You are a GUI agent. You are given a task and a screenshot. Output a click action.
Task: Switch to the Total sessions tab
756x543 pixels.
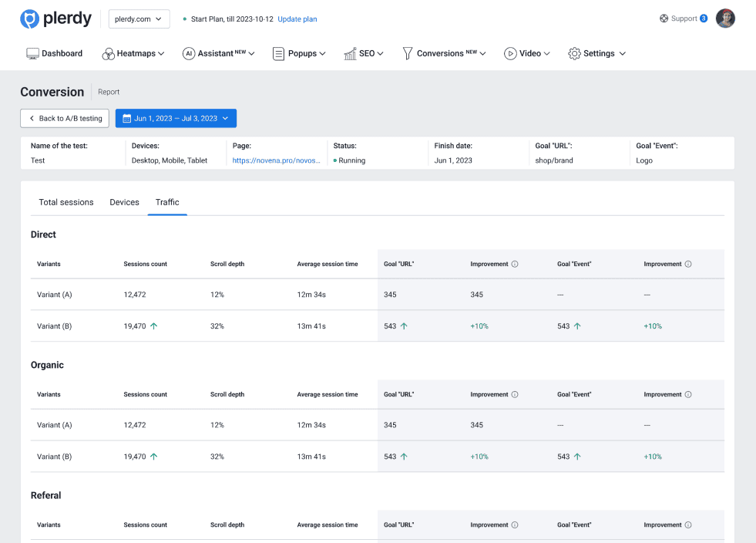[66, 202]
